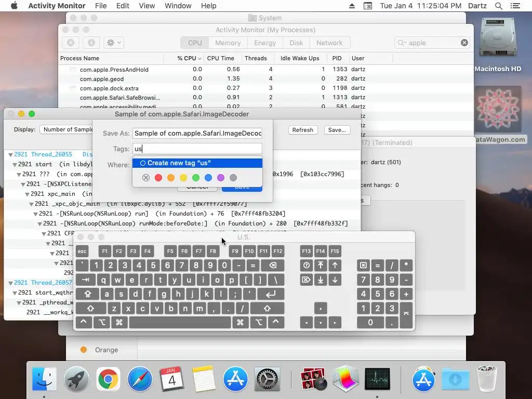Switch to the CPU tab
The width and height of the screenshot is (532, 399).
195,43
